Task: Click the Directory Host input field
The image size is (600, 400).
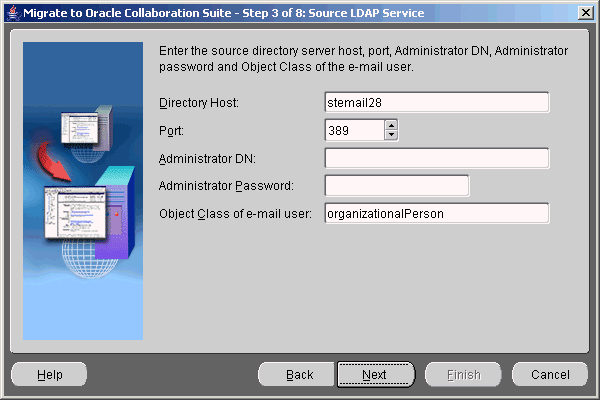Action: pyautogui.click(x=437, y=102)
